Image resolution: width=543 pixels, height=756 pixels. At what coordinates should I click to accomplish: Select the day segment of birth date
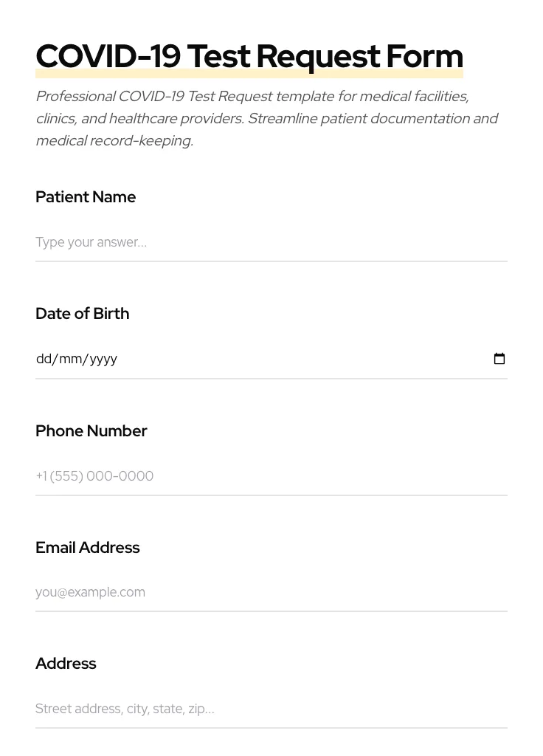44,359
